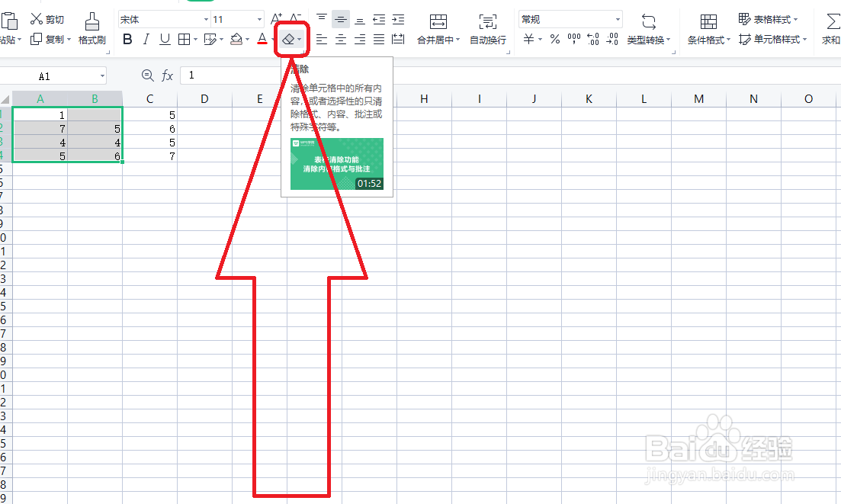The image size is (841, 504).
Task: Click the select-all corner triangle
Action: pos(5,99)
